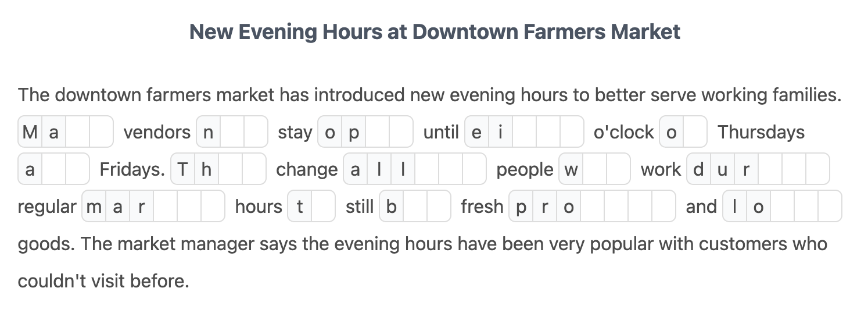Click first empty box after "w" following people

[595, 169]
